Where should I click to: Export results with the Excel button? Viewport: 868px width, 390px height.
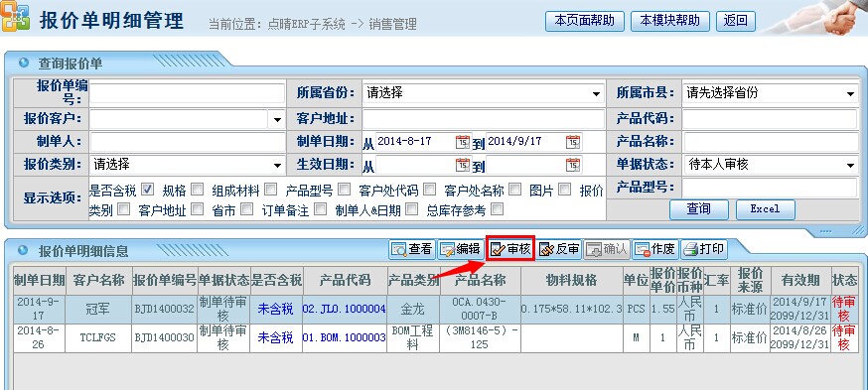(765, 209)
